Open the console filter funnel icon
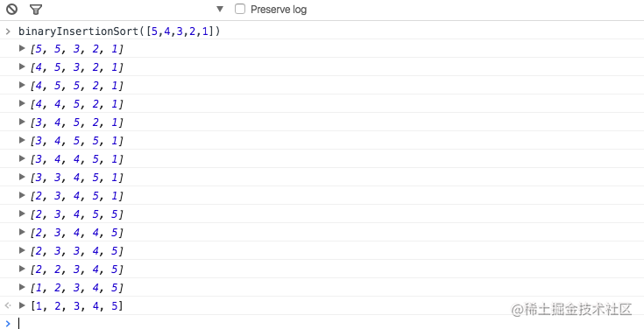Image resolution: width=644 pixels, height=329 pixels. [36, 10]
